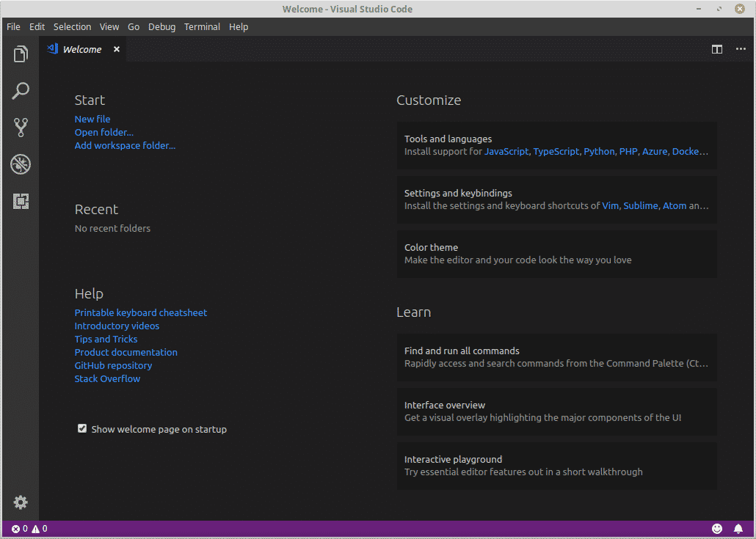The width and height of the screenshot is (756, 539).
Task: Open the Debug view in activity bar
Action: (x=21, y=164)
